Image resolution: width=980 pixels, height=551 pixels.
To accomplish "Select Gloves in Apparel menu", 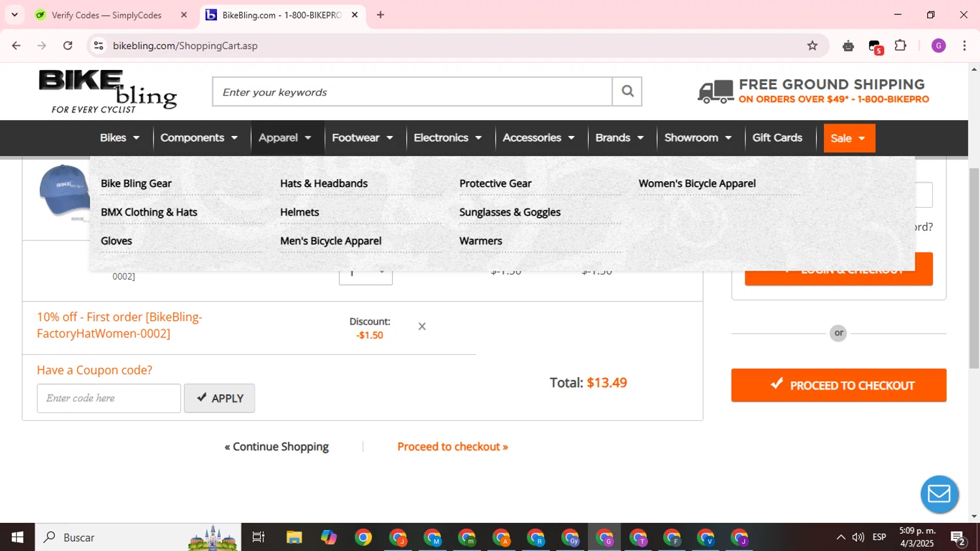I will [116, 241].
